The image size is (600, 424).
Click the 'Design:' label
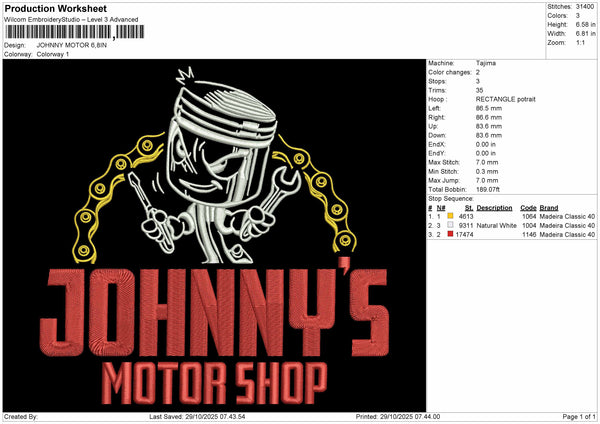pos(15,45)
